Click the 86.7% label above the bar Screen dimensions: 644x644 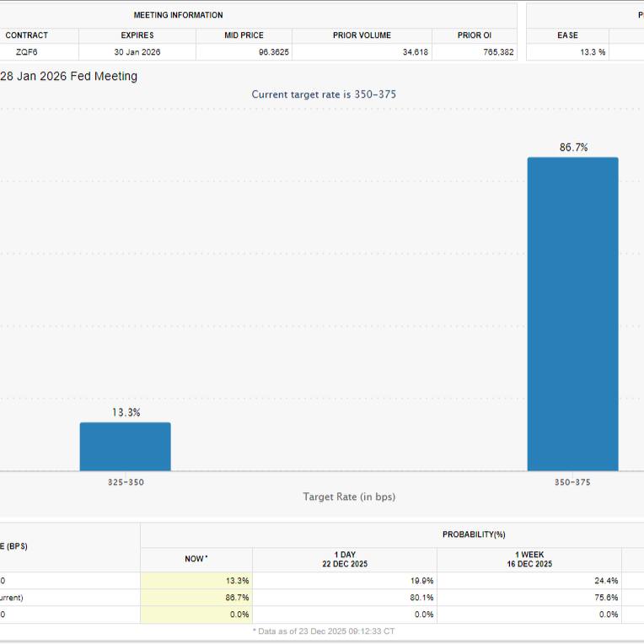[573, 148]
